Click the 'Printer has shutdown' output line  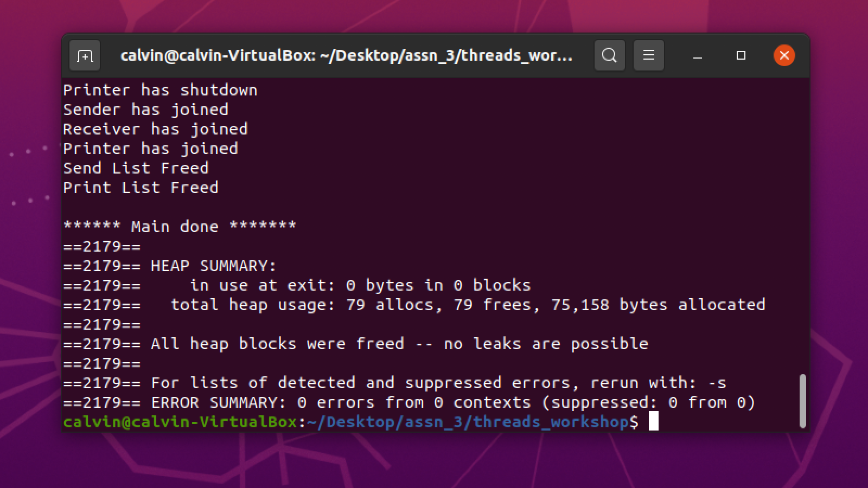[x=161, y=90]
